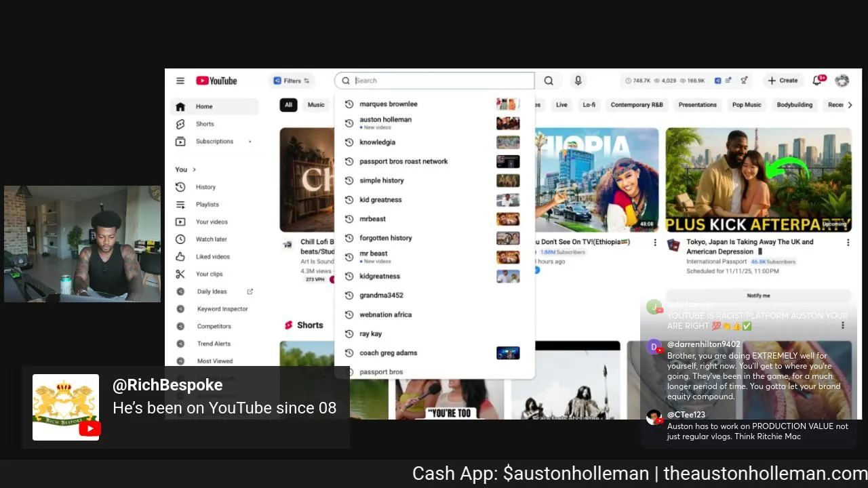Image resolution: width=868 pixels, height=488 pixels.
Task: Click the list icon in stats bar
Action: pos(728,81)
